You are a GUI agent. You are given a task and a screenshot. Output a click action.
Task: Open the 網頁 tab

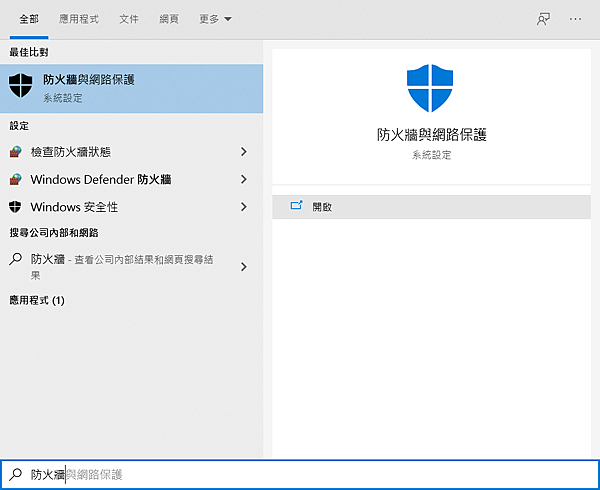(169, 19)
